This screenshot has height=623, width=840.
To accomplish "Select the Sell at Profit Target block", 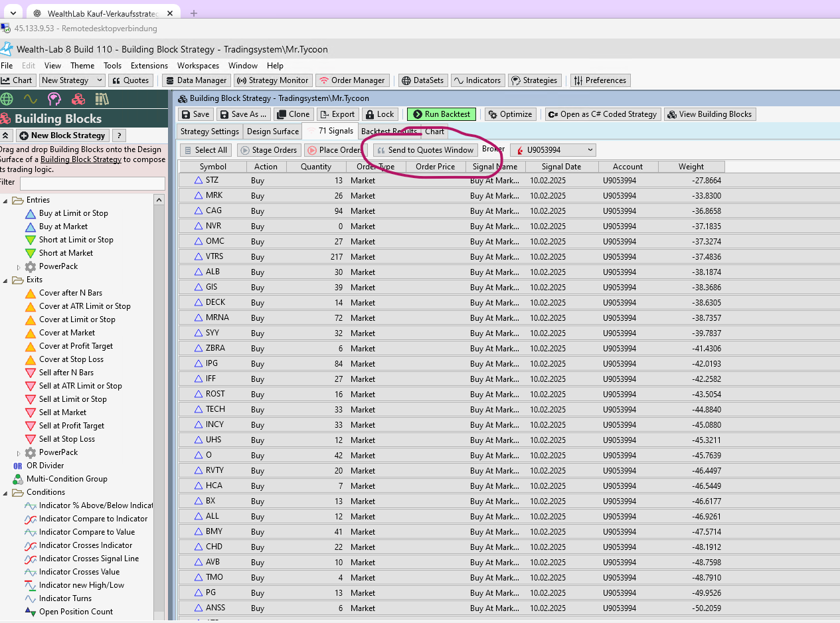I will click(x=71, y=426).
